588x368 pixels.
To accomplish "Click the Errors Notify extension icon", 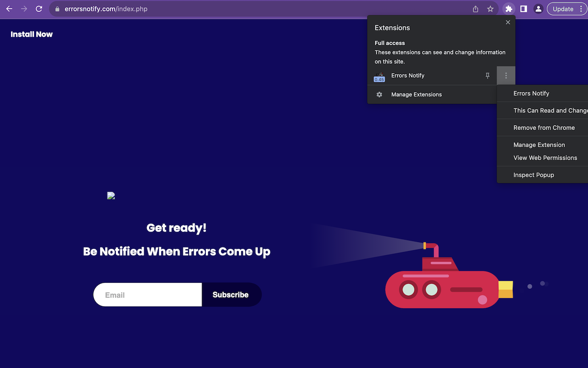I will pos(379,76).
